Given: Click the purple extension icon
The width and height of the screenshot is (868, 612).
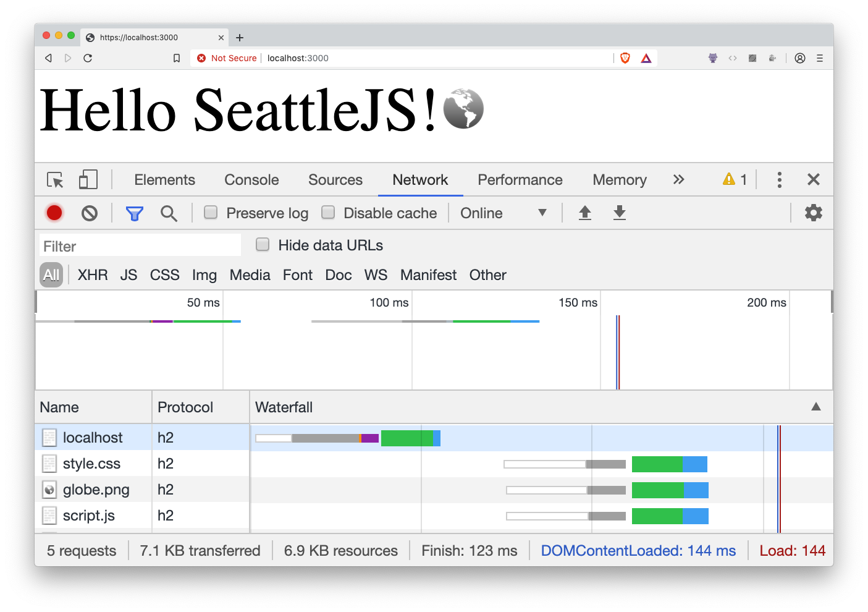Looking at the screenshot, I should (713, 58).
